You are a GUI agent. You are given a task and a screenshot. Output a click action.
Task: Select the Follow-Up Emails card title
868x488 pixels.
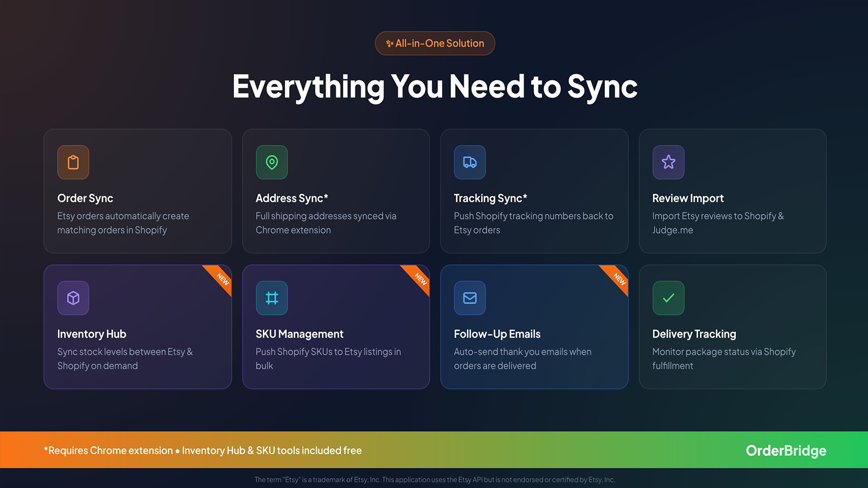point(497,334)
